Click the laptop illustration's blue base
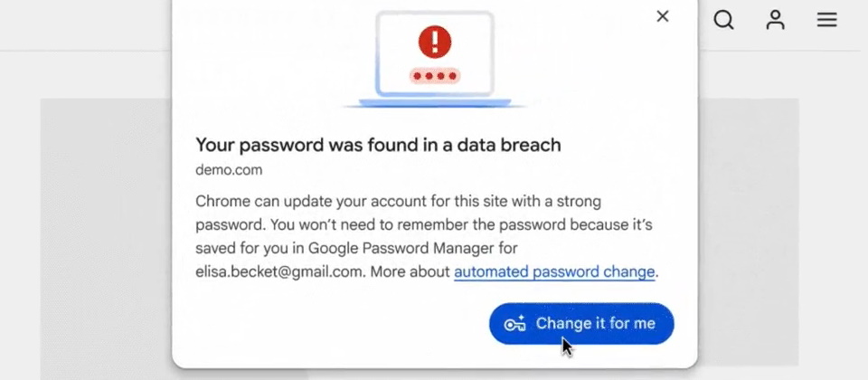Viewport: 868px width, 380px height. (x=435, y=103)
